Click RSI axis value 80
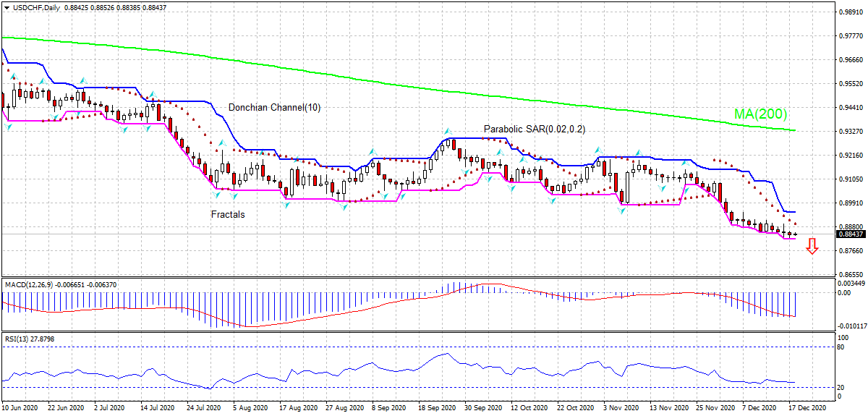The image size is (868, 416). point(841,347)
